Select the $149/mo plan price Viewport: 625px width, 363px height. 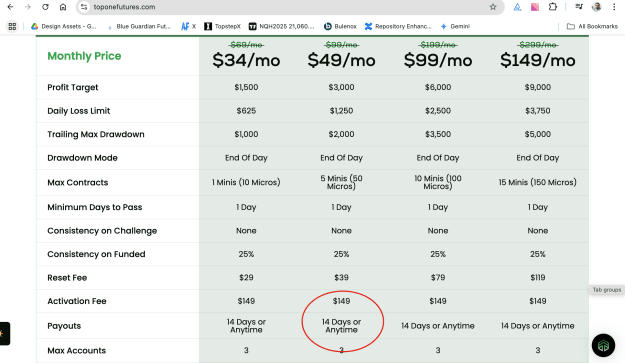click(538, 60)
